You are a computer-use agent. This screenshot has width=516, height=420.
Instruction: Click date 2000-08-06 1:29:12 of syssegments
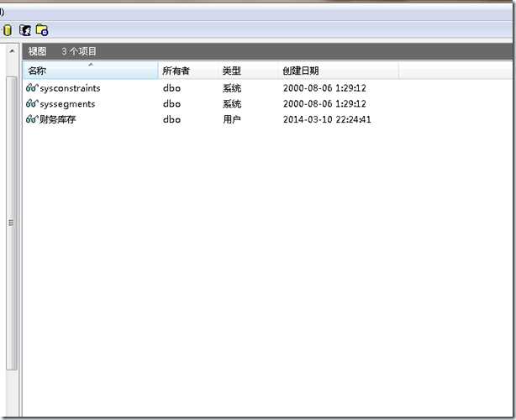click(x=324, y=103)
